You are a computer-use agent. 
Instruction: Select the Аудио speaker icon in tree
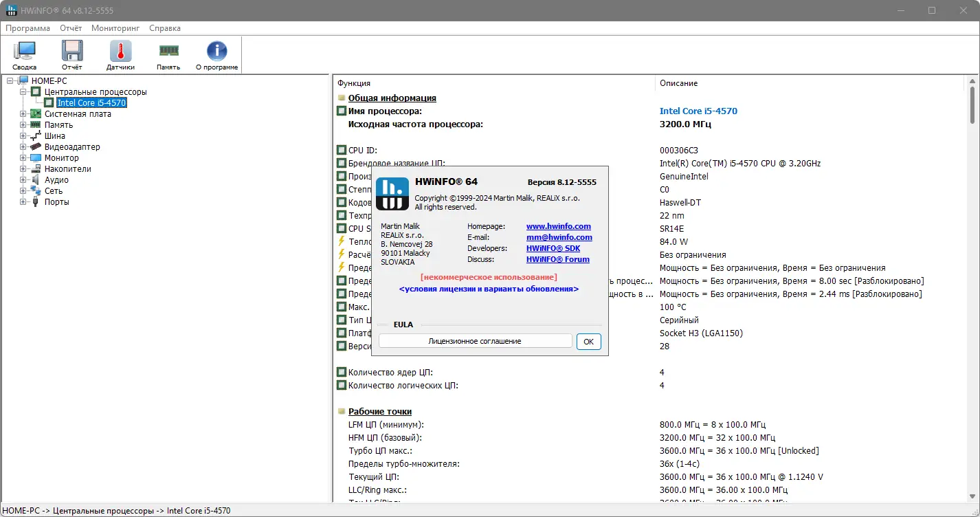pos(36,180)
